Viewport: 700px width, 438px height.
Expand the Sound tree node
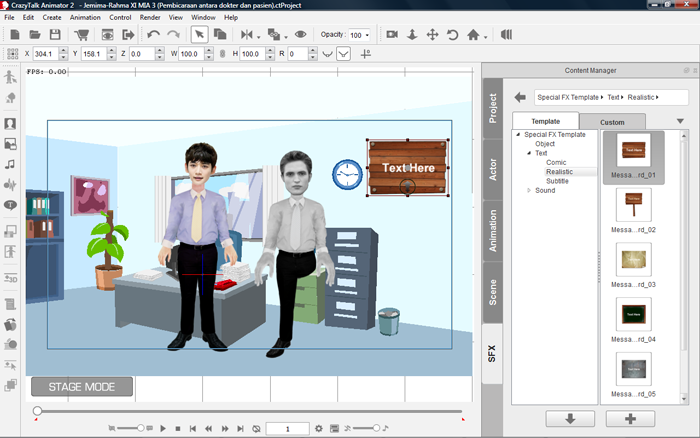pyautogui.click(x=528, y=190)
